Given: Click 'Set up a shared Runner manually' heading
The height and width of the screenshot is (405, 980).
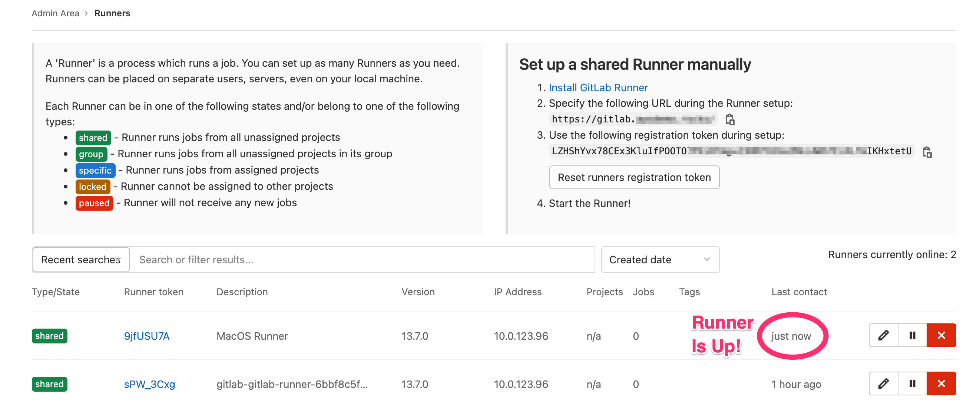Looking at the screenshot, I should (635, 64).
